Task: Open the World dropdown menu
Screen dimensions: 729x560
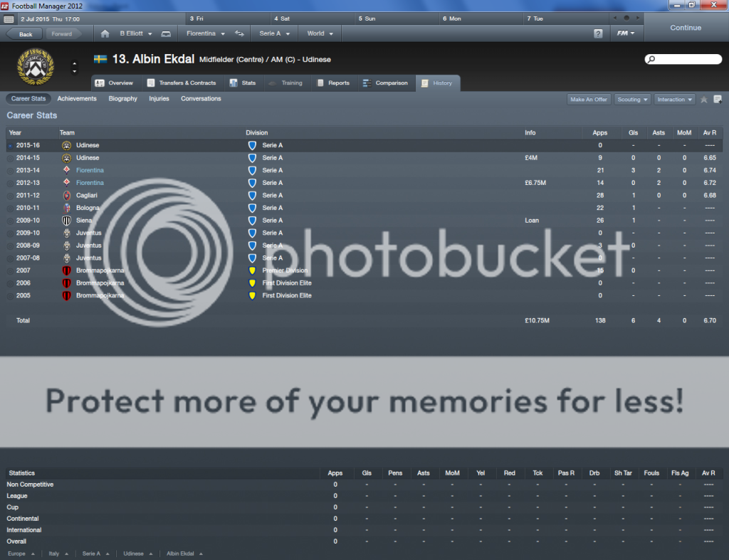Action: [x=320, y=34]
